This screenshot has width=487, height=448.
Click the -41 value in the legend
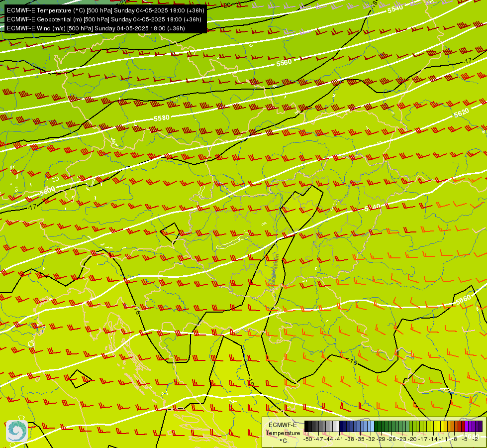click(339, 439)
